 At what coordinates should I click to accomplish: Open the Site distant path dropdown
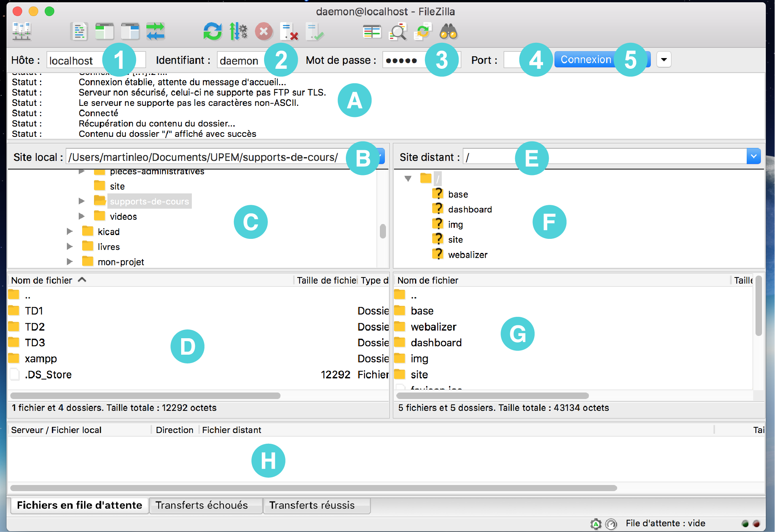tap(753, 156)
